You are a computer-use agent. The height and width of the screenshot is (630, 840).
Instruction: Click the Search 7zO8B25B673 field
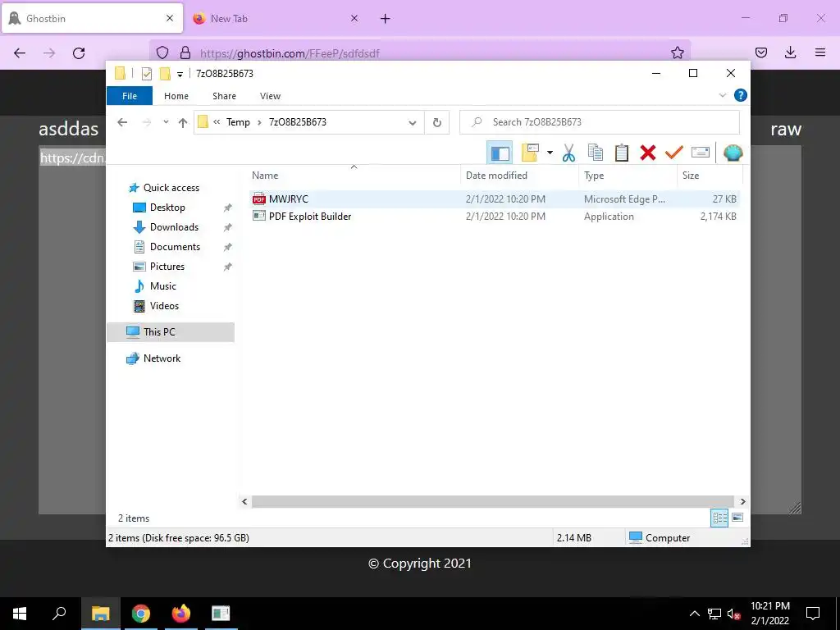600,122
